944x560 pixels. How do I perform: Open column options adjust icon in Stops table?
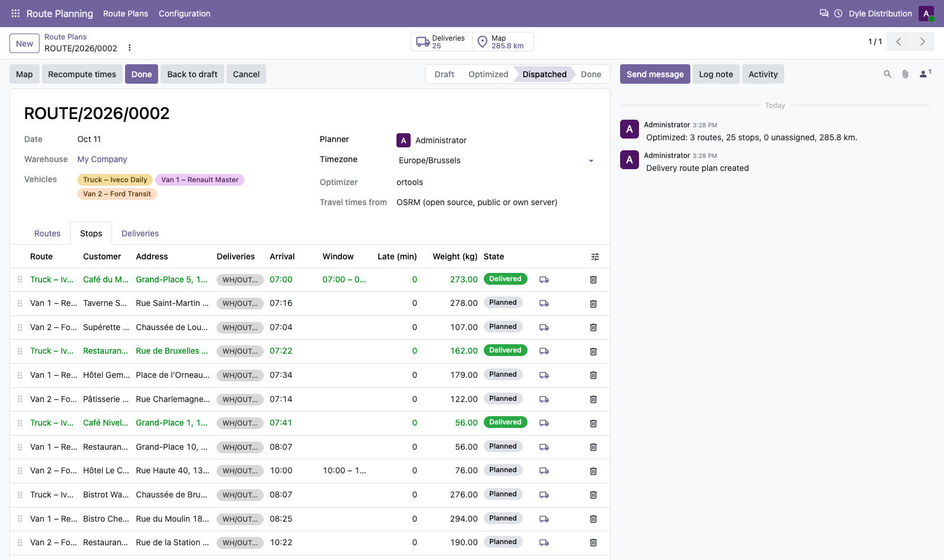point(595,256)
